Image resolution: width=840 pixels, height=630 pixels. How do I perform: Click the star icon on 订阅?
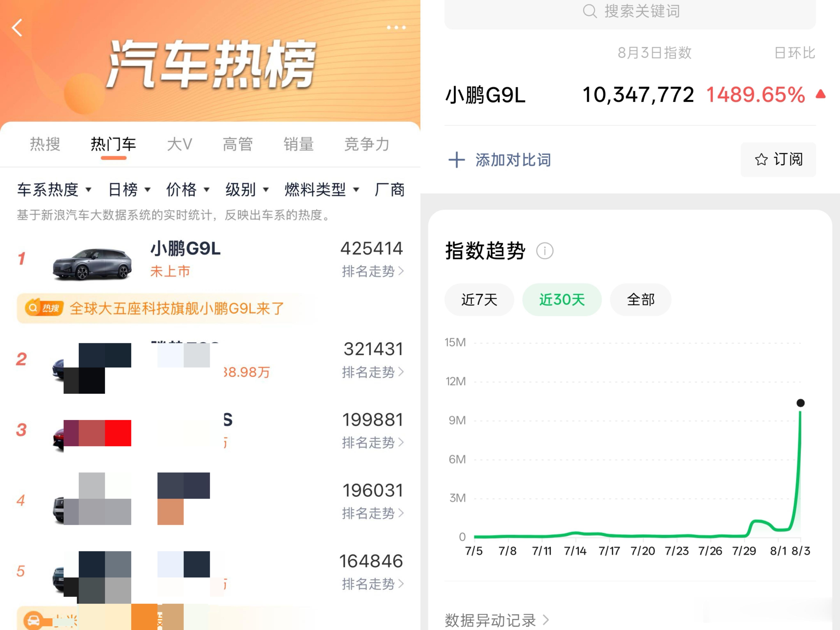[x=761, y=160]
